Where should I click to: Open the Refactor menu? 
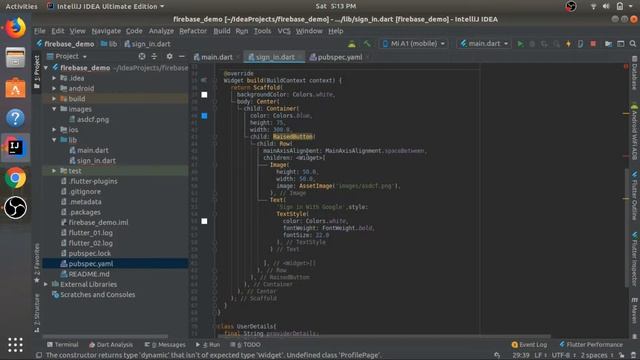pyautogui.click(x=193, y=31)
